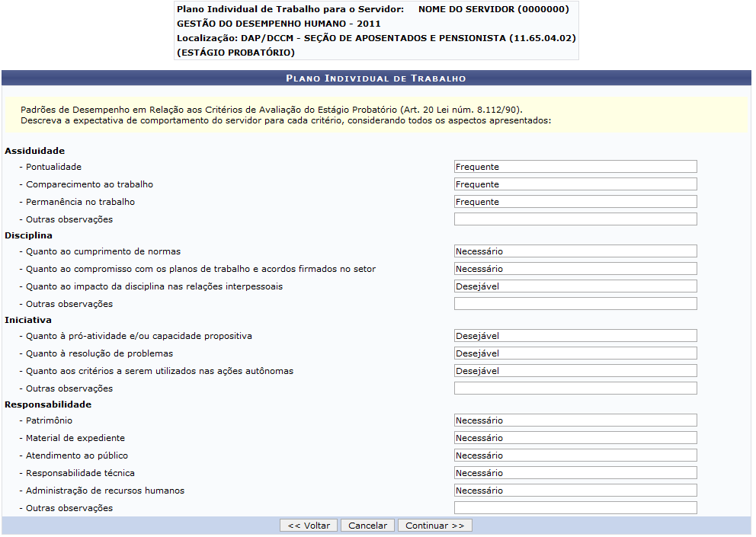Screen dimensions: 756x537
Task: Focus the pró-atividade e/ou capacidade propositiva field
Action: click(x=575, y=336)
